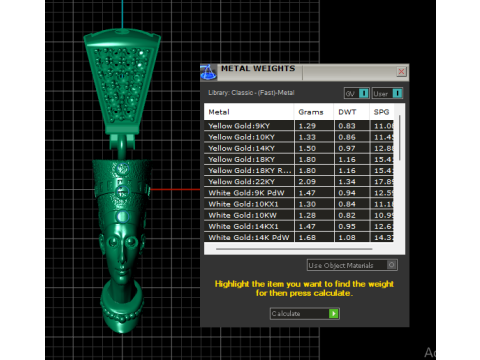The image size is (480, 360).
Task: Select the Yellow Gold:9KY row
Action: [299, 126]
